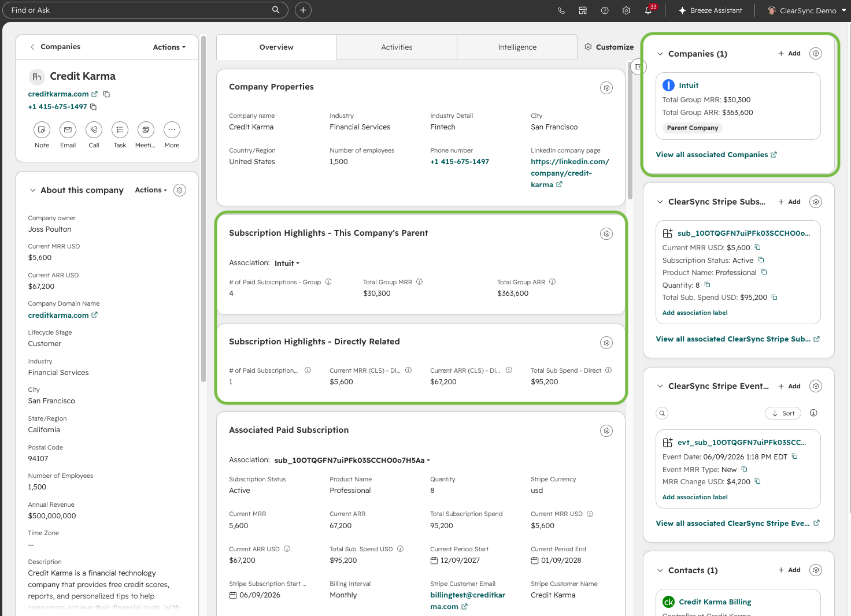Viewport: 851px width, 616px height.
Task: Open the calling phone icon in top bar
Action: [561, 10]
